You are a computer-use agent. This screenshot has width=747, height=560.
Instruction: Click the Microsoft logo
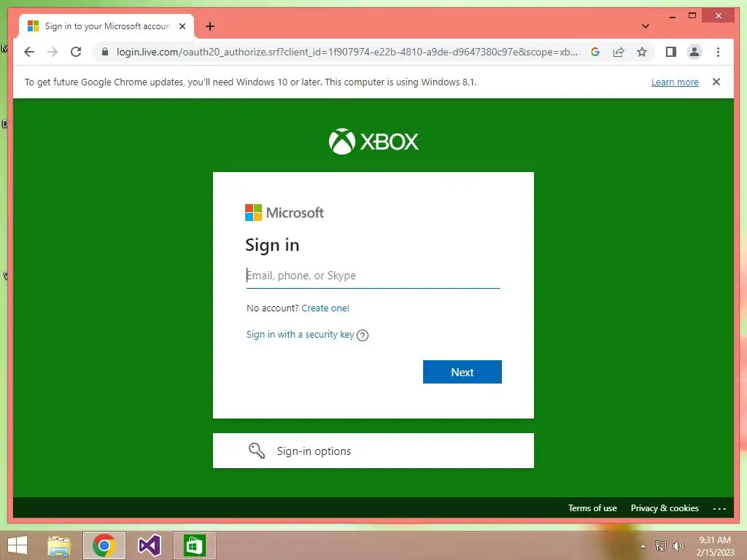[x=285, y=212]
